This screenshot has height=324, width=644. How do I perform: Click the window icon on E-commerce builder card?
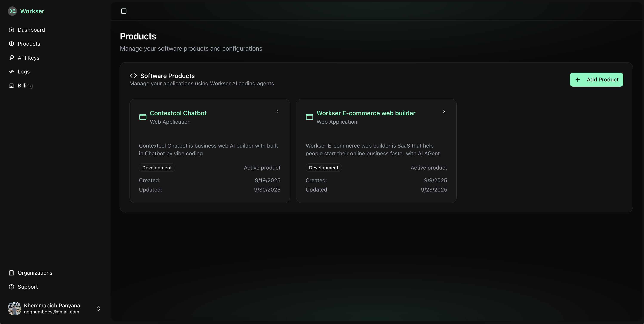[309, 117]
